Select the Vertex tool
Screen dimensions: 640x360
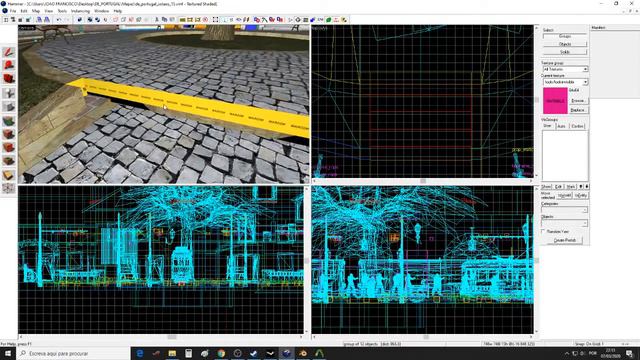click(9, 188)
